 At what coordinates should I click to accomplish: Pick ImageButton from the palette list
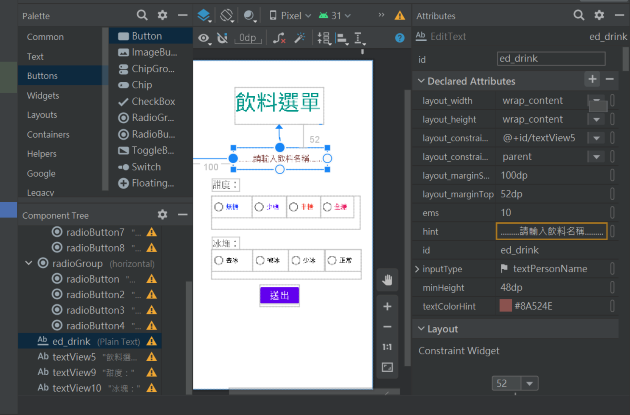coord(151,53)
